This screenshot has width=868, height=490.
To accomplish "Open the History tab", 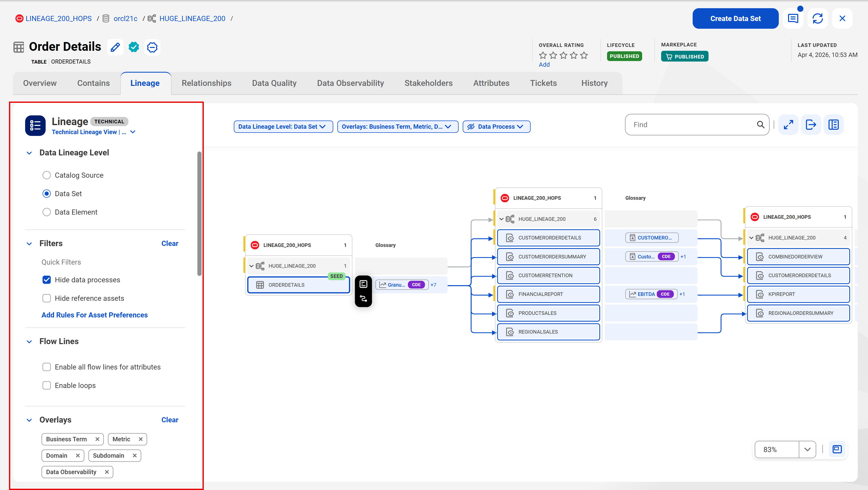I will point(594,83).
